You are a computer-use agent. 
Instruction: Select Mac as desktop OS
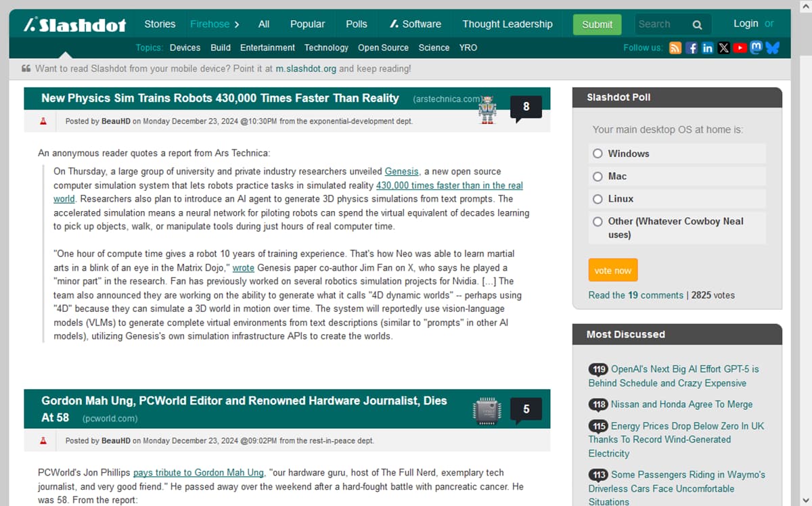click(597, 177)
